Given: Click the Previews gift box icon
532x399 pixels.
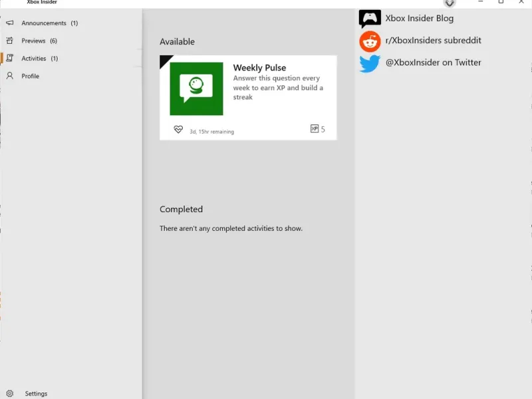Looking at the screenshot, I should point(10,41).
